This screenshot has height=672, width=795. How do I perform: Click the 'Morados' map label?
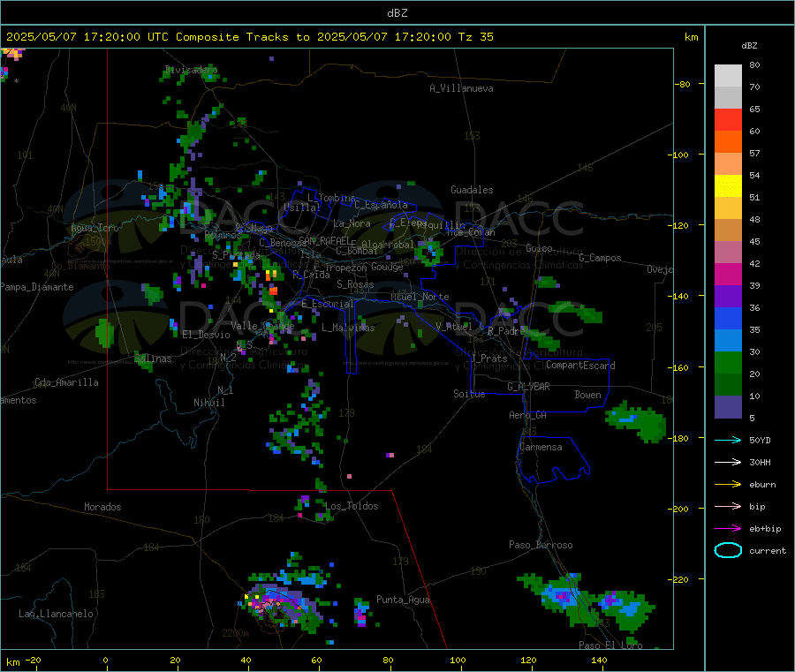coord(103,507)
